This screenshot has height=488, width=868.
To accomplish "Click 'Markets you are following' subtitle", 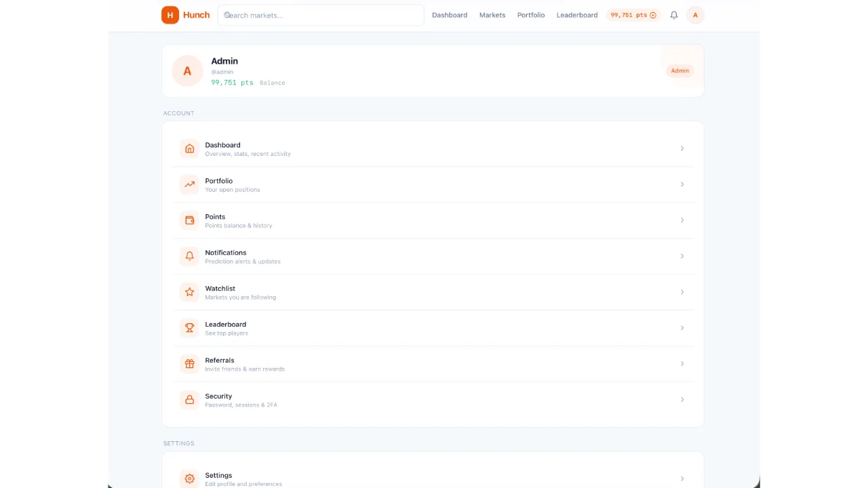I will (241, 298).
